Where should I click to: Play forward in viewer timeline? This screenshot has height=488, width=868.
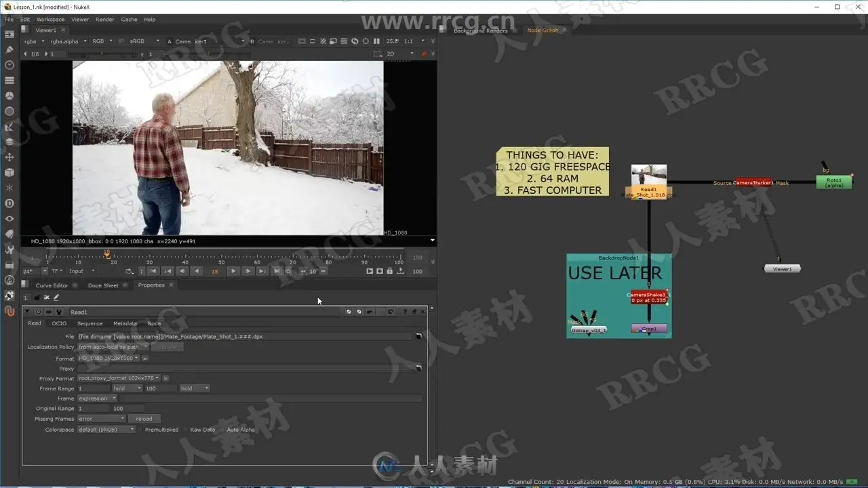coord(233,271)
